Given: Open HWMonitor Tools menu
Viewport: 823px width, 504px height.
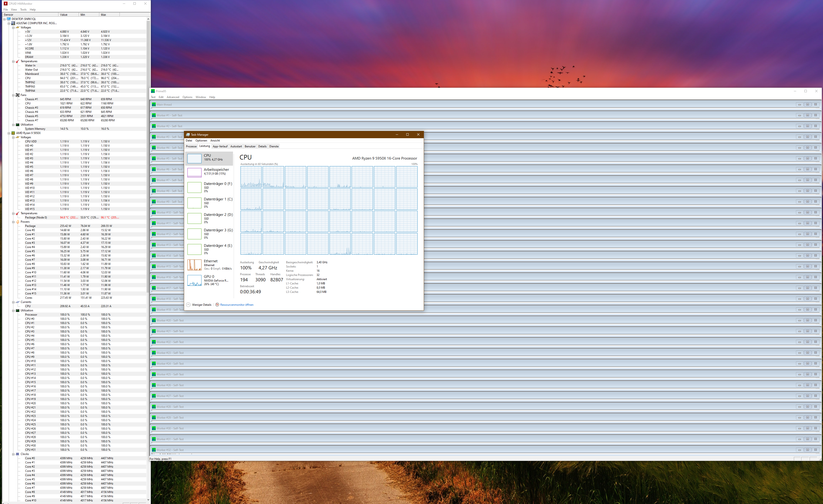Looking at the screenshot, I should (23, 10).
